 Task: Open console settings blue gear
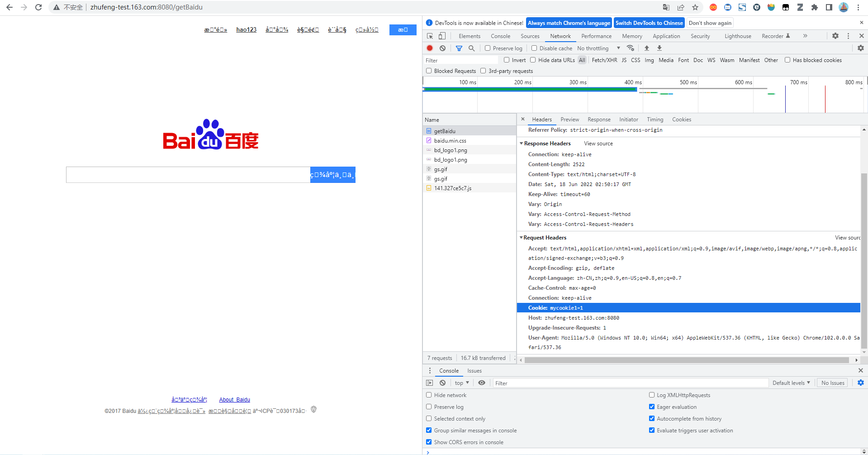point(860,383)
